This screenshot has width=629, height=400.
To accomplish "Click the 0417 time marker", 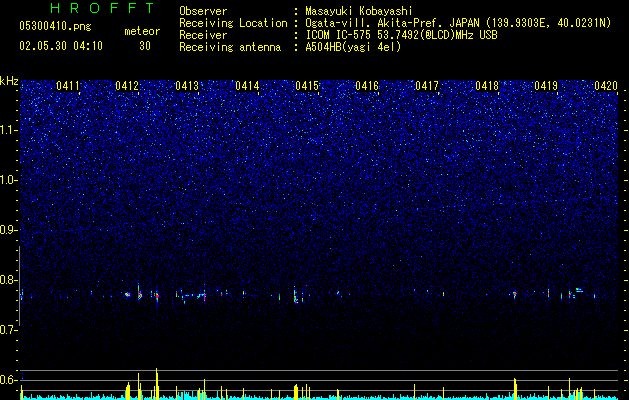I will (427, 86).
